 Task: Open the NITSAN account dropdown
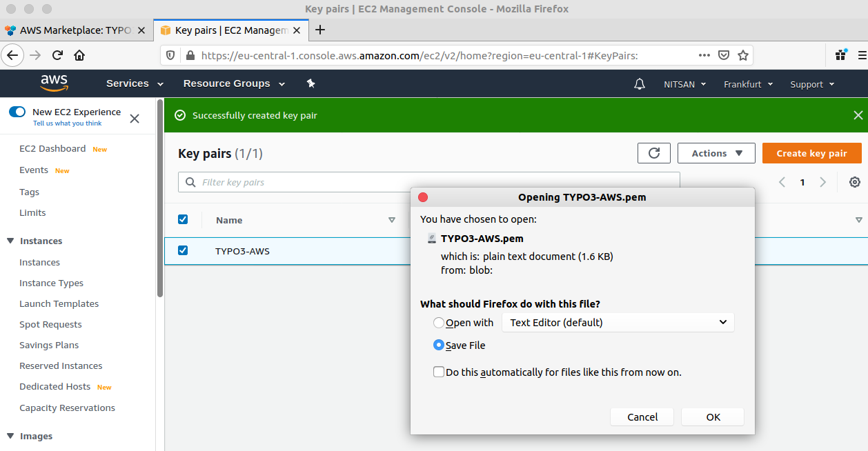click(x=685, y=84)
